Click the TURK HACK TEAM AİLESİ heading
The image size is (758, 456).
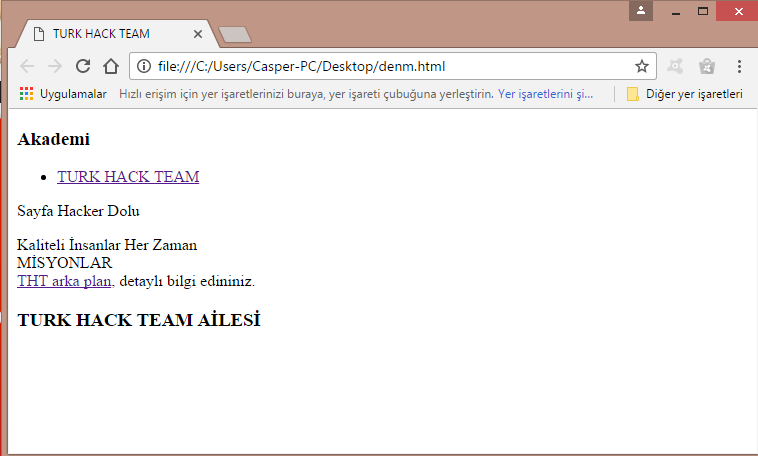(139, 320)
